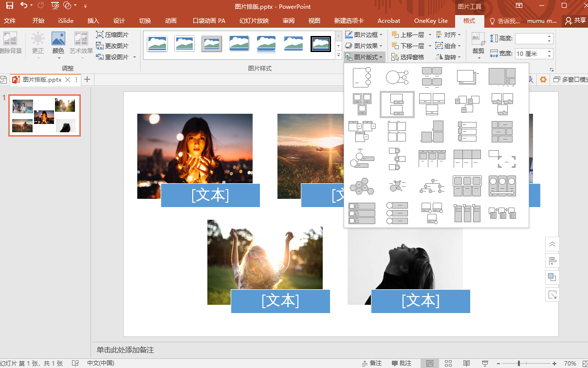Choose the Vertical Picture List layout
This screenshot has height=368, width=588.
point(362,213)
